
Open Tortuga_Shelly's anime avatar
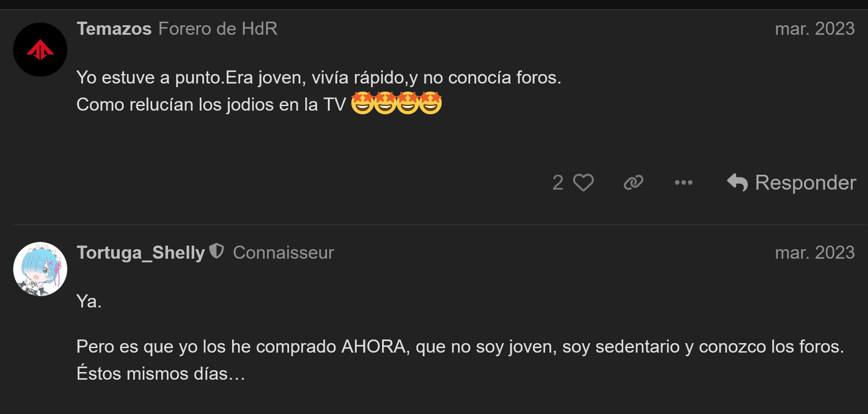coord(40,269)
